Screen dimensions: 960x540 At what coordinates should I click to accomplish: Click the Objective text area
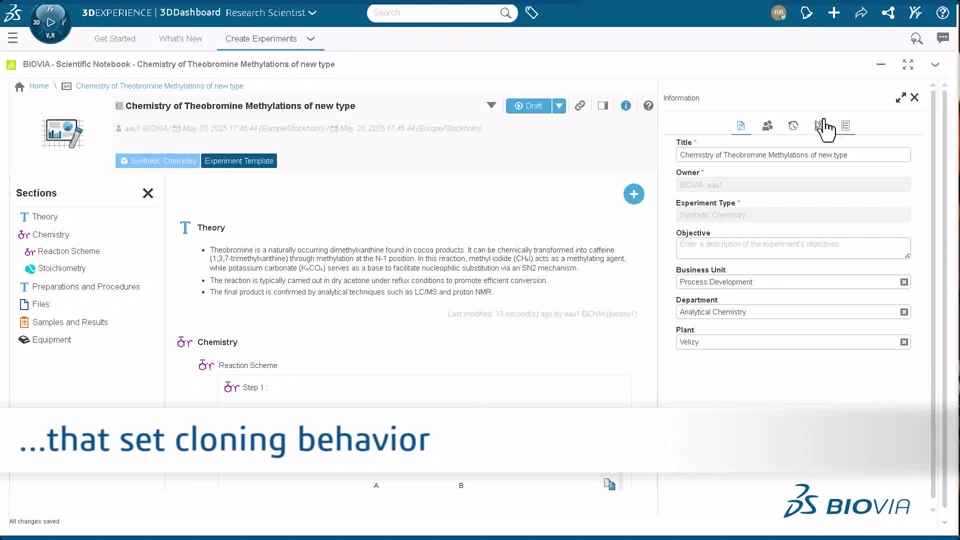tap(793, 248)
